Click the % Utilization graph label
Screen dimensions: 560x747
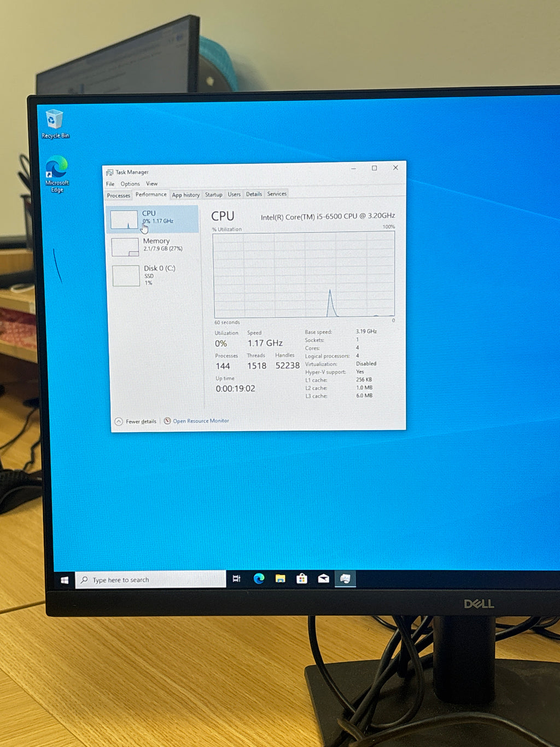tap(226, 229)
